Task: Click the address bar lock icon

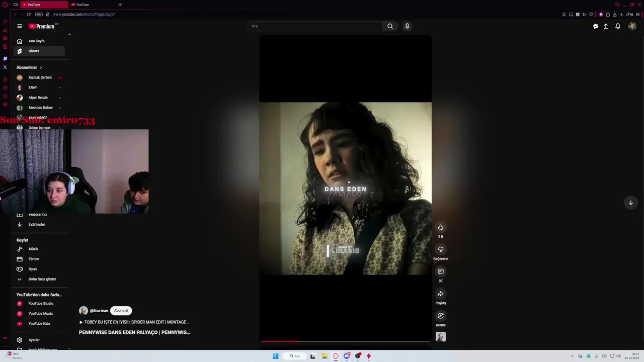Action: tap(48, 14)
